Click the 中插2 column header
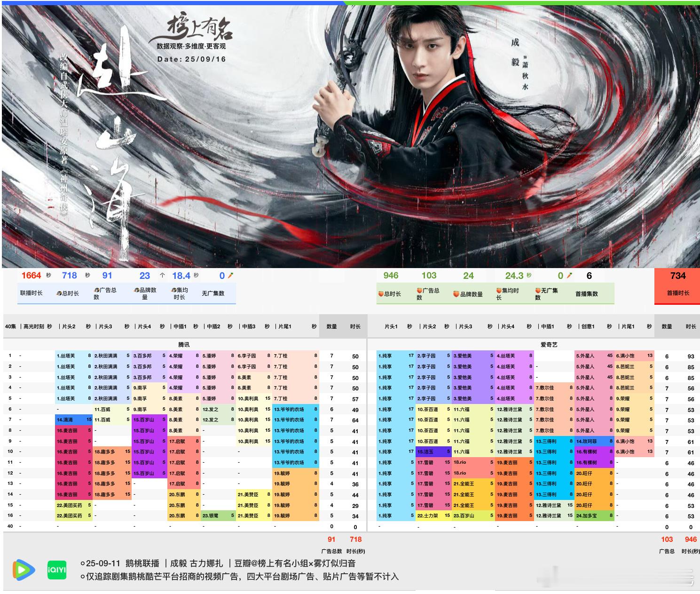The image size is (700, 594). [x=213, y=326]
